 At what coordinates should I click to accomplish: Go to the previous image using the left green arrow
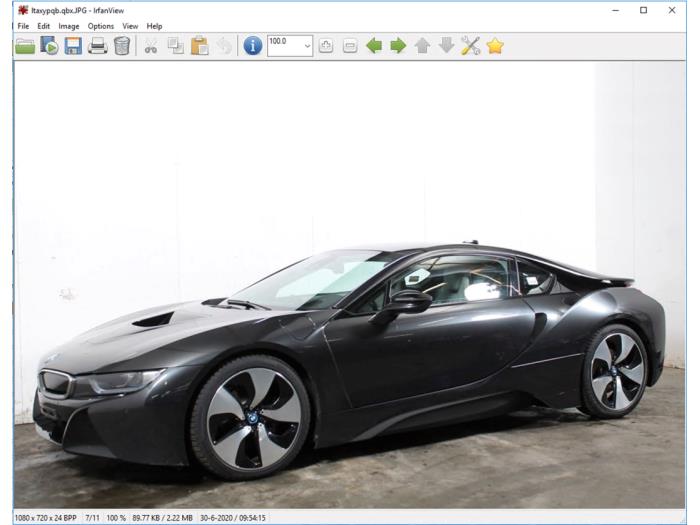[374, 46]
